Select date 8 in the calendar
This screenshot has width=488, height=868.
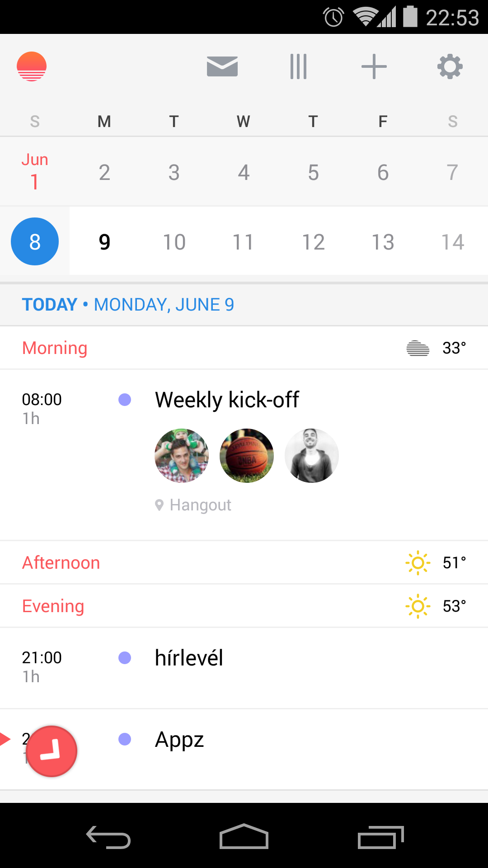click(35, 241)
